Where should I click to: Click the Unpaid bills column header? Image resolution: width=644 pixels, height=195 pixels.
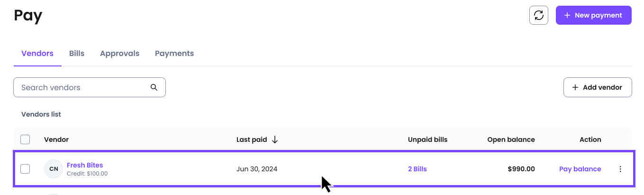[x=427, y=139]
